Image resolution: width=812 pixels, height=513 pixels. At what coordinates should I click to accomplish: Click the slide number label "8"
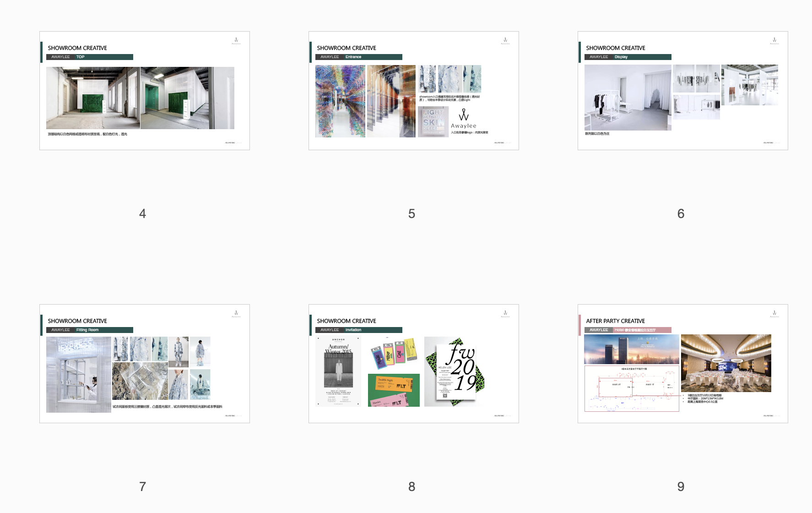coord(412,486)
